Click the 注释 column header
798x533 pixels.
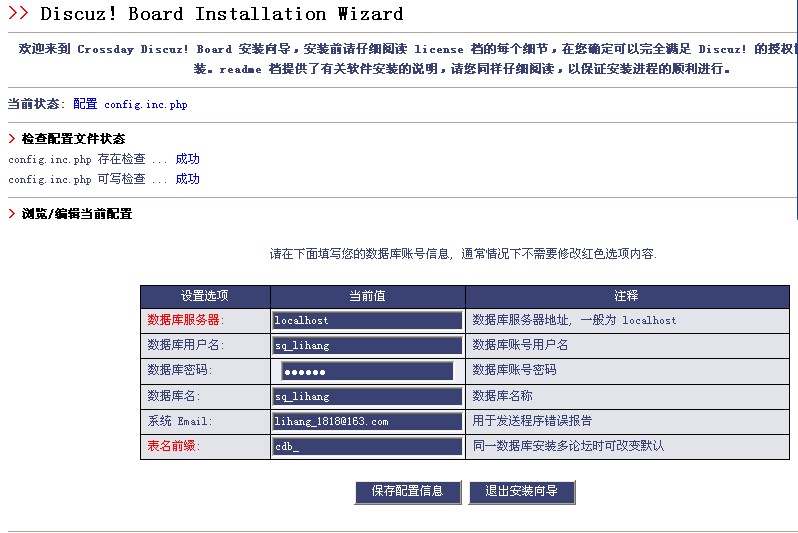pos(627,296)
